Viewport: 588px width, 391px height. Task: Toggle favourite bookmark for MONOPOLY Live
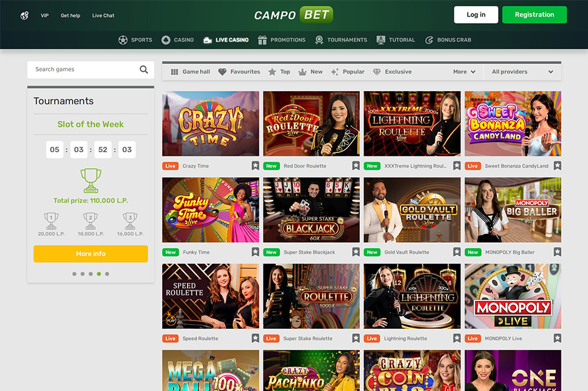[557, 338]
